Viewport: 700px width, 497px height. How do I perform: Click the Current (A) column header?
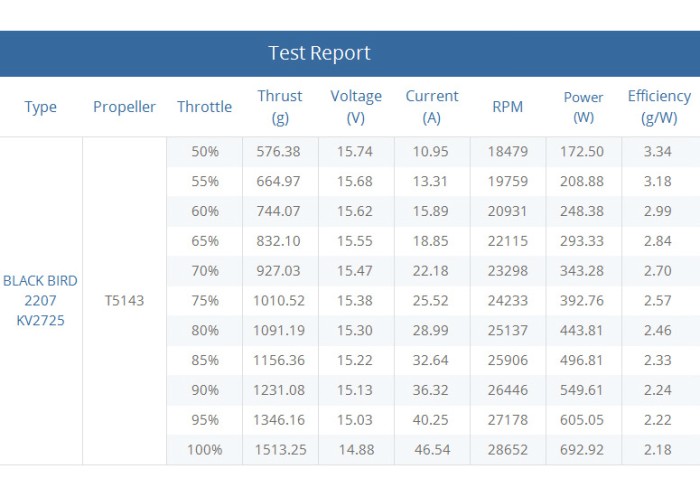(432, 107)
